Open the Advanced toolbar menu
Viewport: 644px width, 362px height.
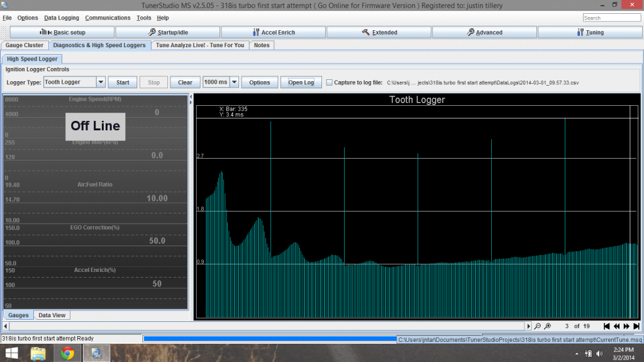click(484, 32)
